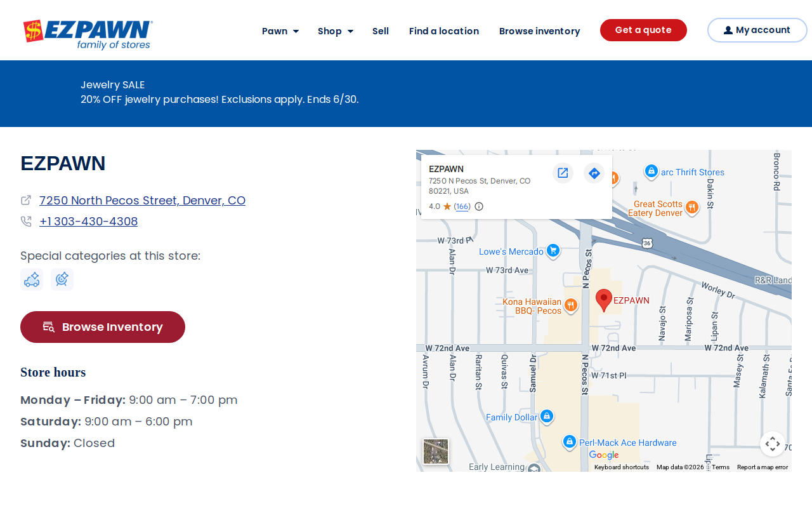Screen dimensions: 812x508
Task: Open the 166 reviews link
Action: pyautogui.click(x=462, y=206)
